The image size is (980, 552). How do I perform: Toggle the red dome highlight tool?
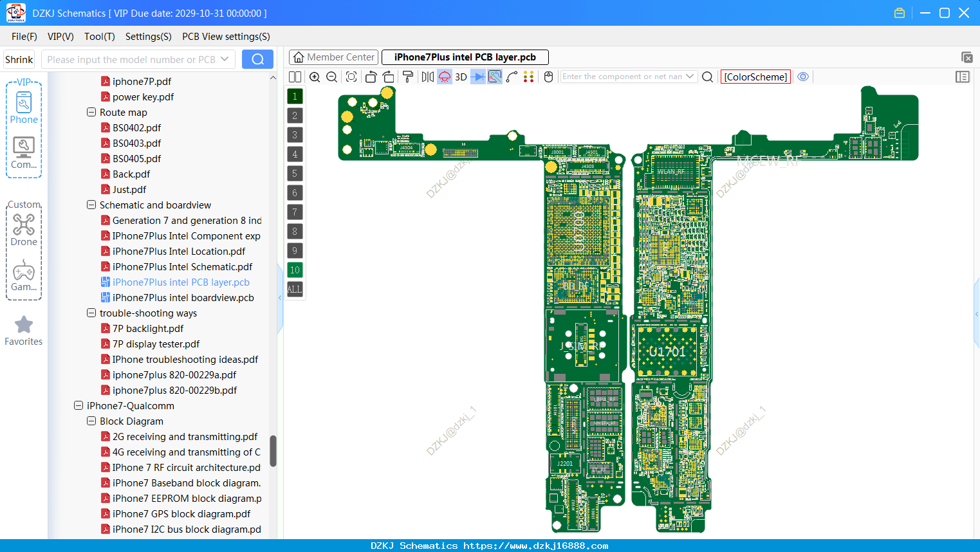[x=445, y=77]
